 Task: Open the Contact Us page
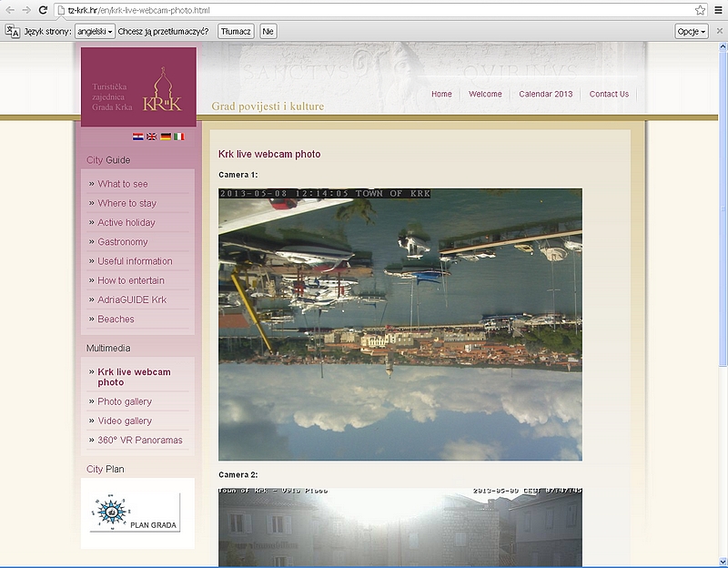click(609, 94)
